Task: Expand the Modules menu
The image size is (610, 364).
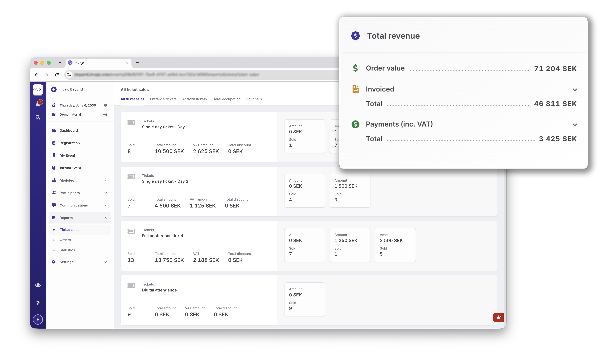Action: click(80, 181)
